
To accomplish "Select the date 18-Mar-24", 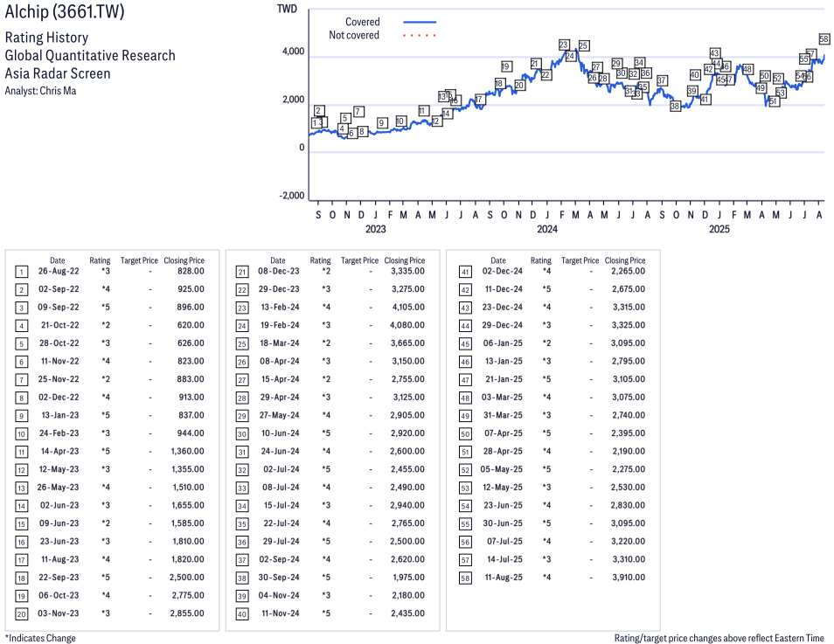I will 279,343.
